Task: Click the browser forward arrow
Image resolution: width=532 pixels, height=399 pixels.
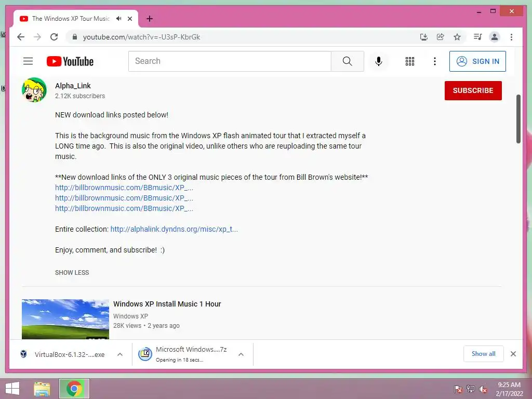Action: tap(37, 37)
